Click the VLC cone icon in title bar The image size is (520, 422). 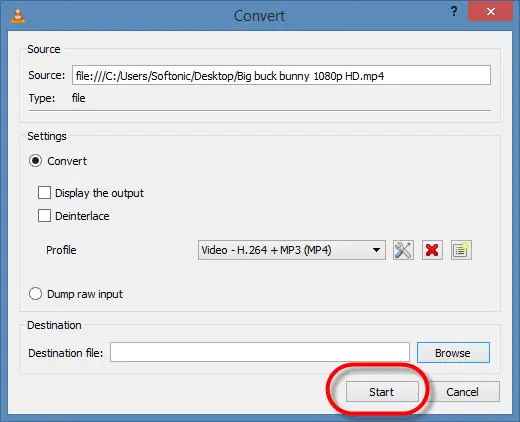18,16
